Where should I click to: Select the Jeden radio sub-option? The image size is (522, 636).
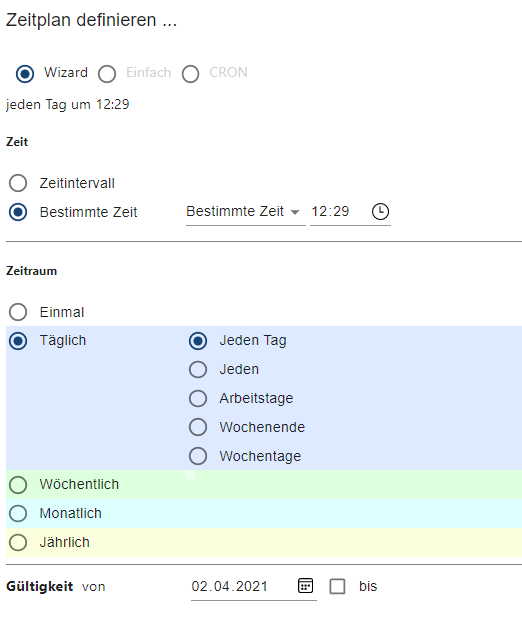(x=198, y=370)
